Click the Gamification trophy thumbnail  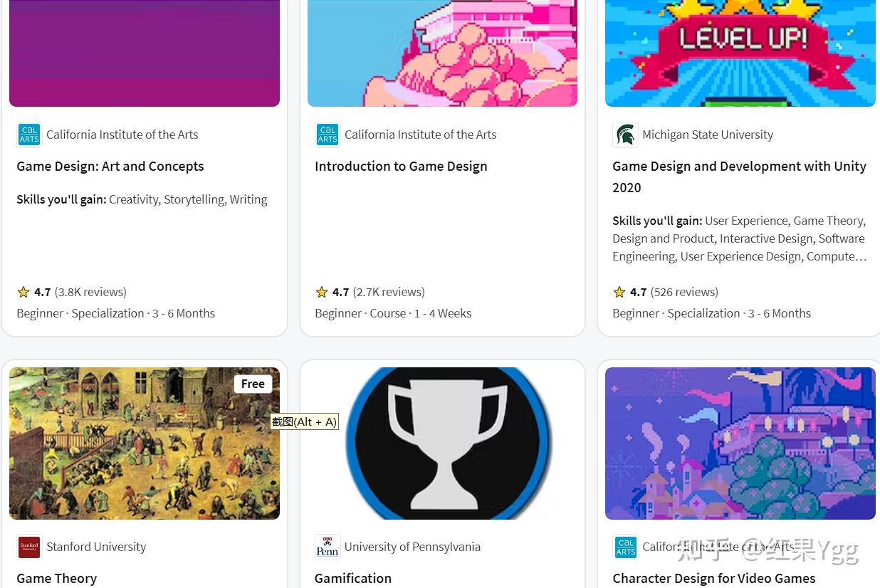click(x=442, y=443)
